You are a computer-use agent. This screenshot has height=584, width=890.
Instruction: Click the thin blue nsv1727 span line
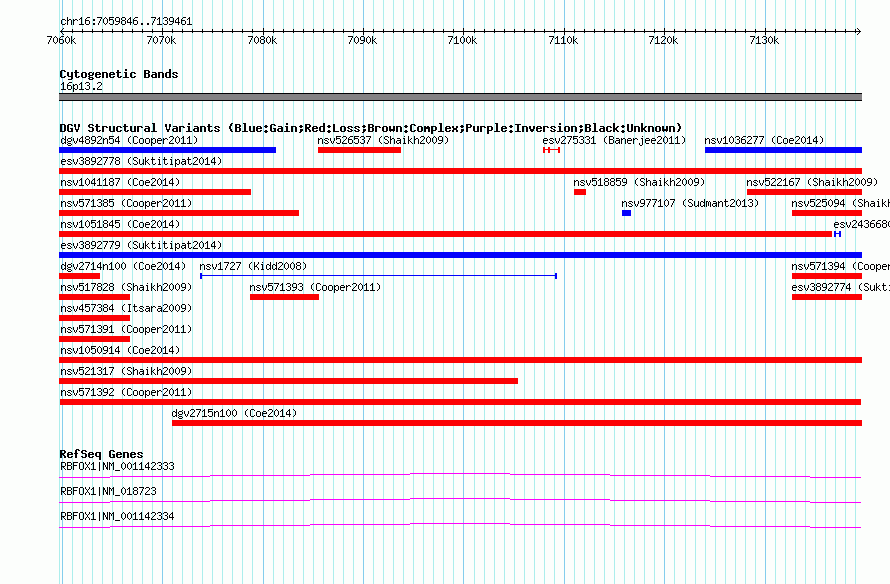(x=379, y=276)
